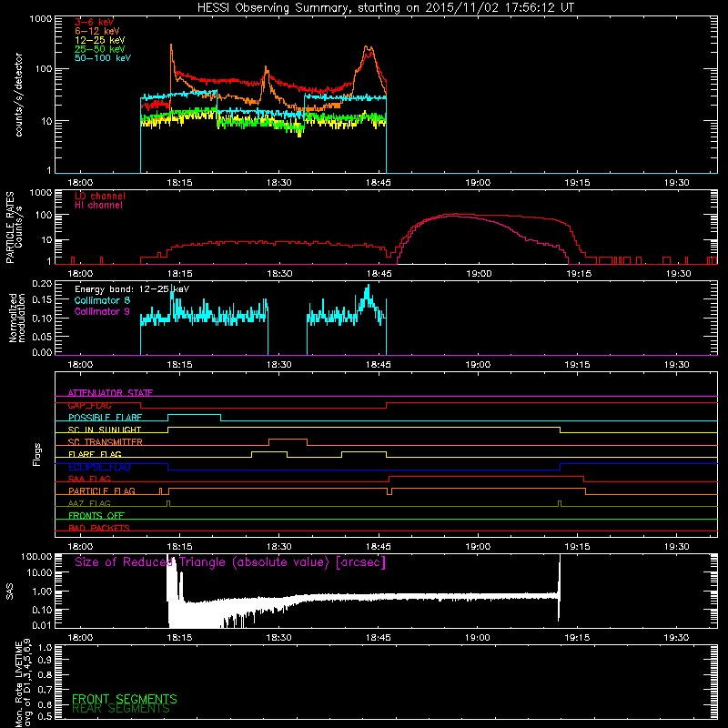Select the 50-100 keV legend label
Screen dimensions: 728x728
click(103, 58)
